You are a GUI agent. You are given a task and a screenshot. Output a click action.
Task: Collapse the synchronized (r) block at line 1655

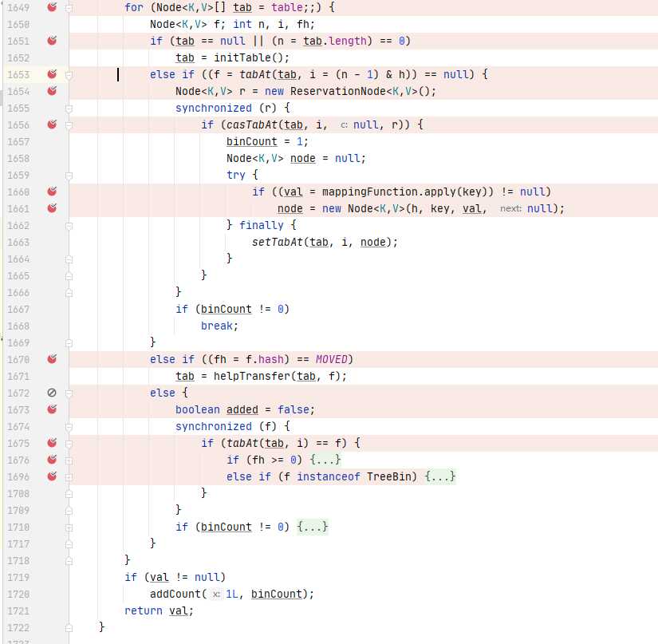[69, 109]
